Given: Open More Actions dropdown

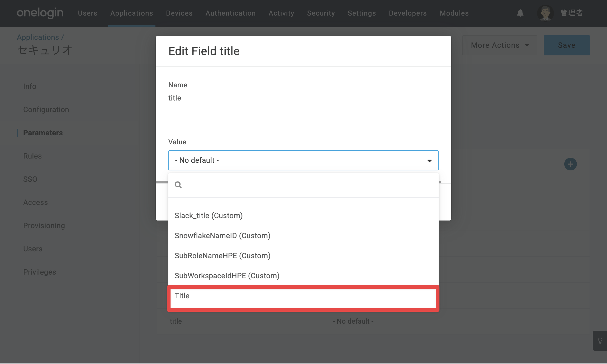Looking at the screenshot, I should 500,45.
